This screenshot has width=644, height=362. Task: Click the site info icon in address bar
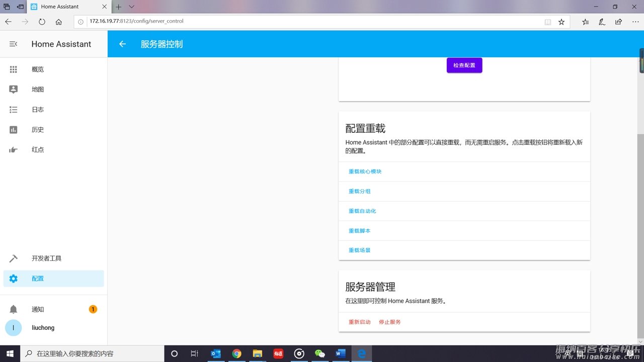(81, 22)
